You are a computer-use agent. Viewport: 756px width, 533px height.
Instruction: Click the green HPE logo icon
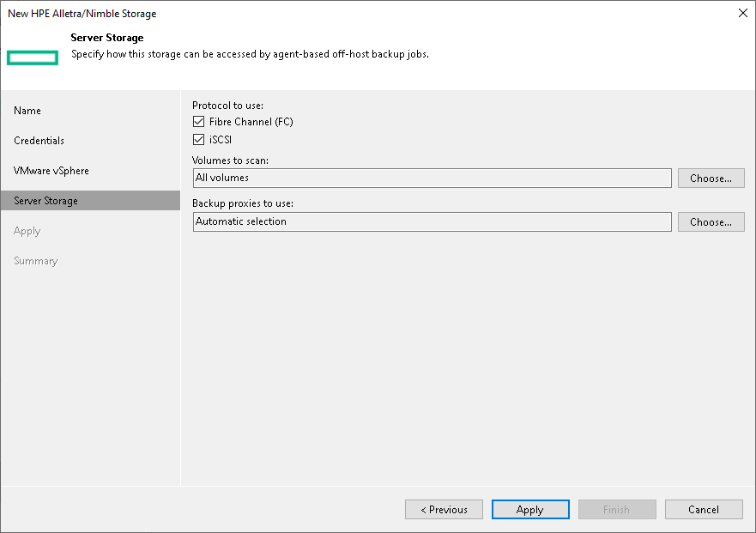[33, 58]
